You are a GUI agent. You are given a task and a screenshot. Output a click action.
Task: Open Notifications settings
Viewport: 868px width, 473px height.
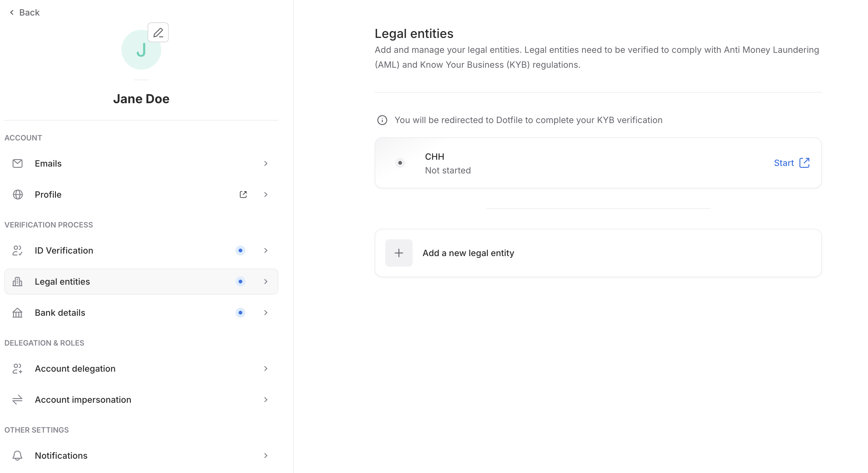[141, 456]
